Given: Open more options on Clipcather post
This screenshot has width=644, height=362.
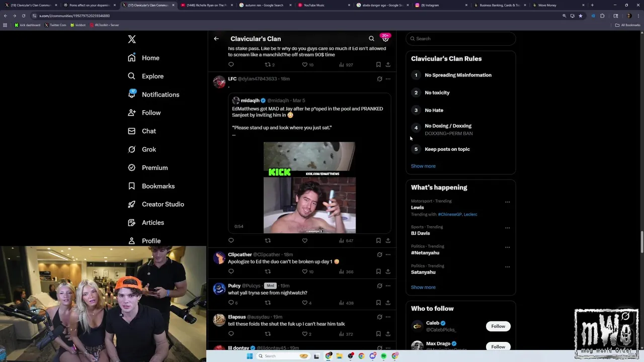Looking at the screenshot, I should click(x=388, y=255).
